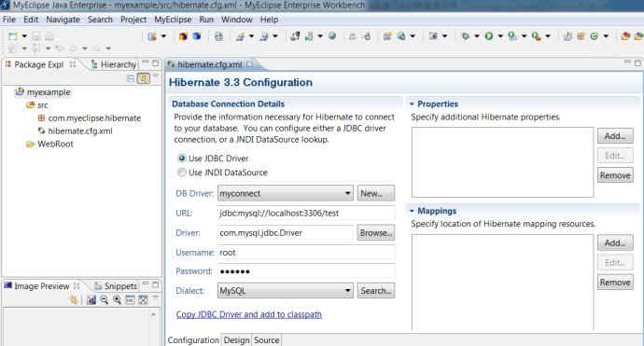
Task: Click the camera screenshot toolbar icon
Action: (x=433, y=36)
